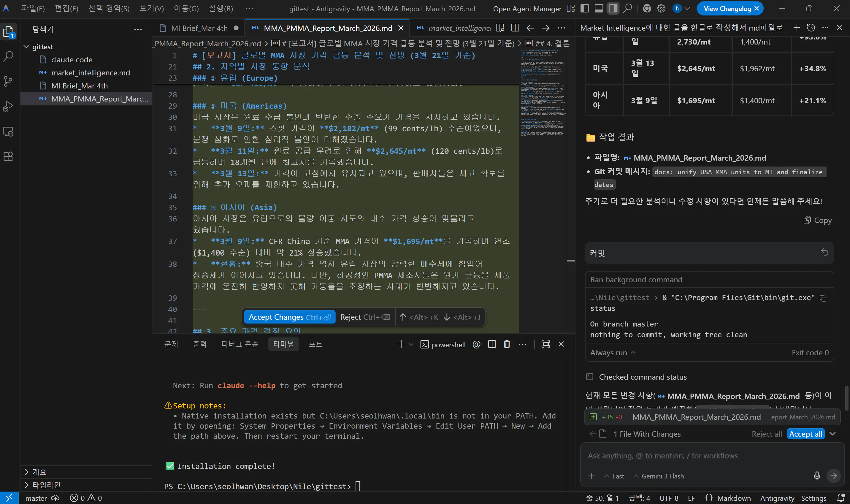Navigate forward with the right arrow
The width and height of the screenshot is (850, 504).
[546, 28]
